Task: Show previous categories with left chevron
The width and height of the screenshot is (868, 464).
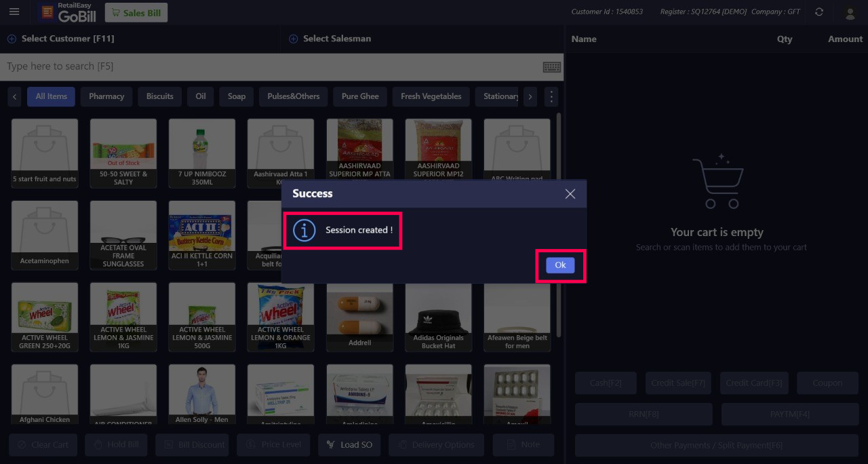Action: point(15,96)
